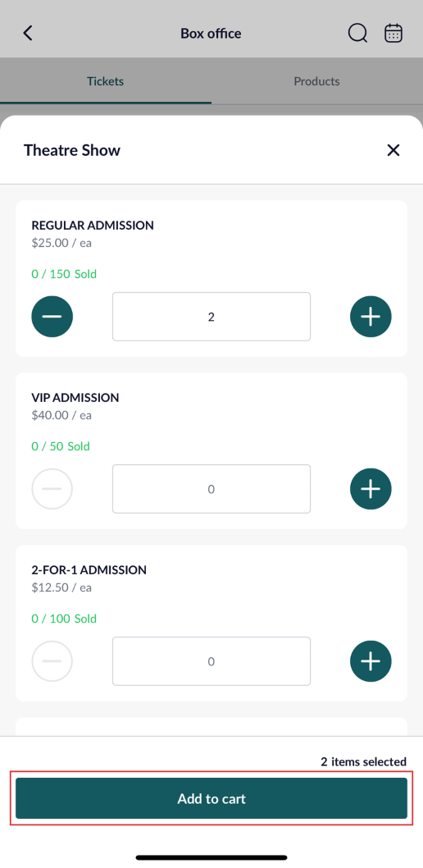The height and width of the screenshot is (868, 423).
Task: Tap the 2 items selected label
Action: [363, 761]
